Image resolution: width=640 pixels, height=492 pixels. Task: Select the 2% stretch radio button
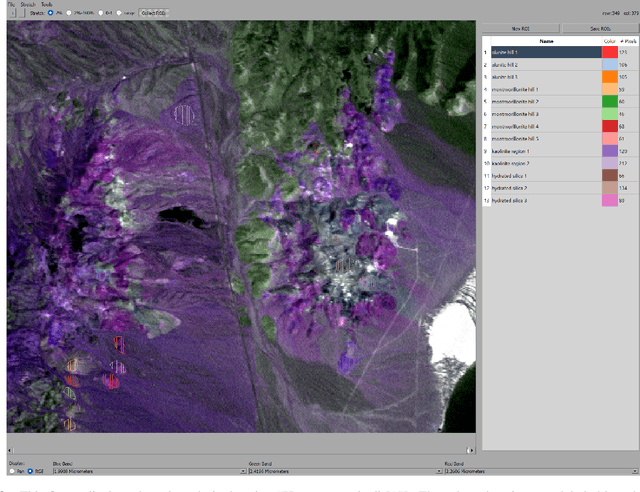51,13
